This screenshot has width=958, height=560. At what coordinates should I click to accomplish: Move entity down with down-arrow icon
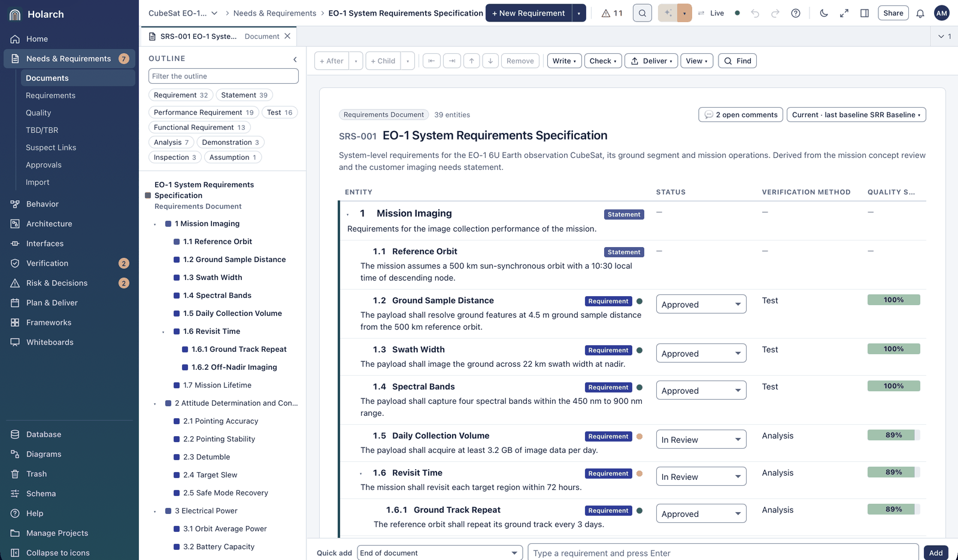tap(490, 61)
